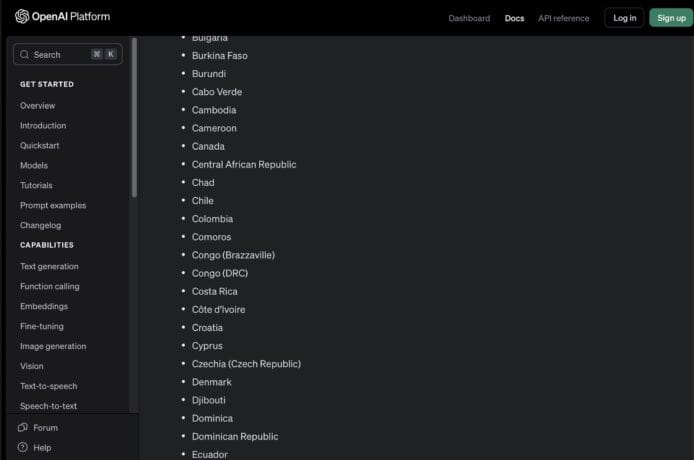This screenshot has height=460, width=694.
Task: Click the OpenAI logo icon
Action: 22,17
